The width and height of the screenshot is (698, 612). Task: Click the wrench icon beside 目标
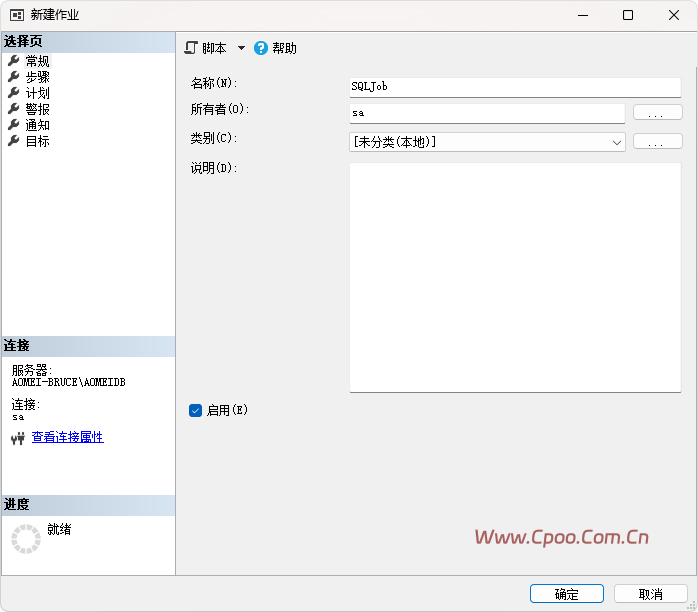coord(14,141)
